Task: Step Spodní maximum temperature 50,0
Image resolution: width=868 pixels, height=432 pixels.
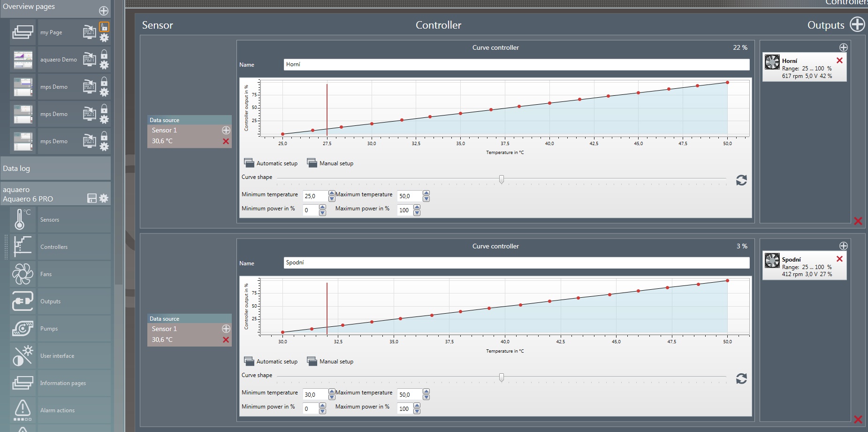Action: tap(426, 394)
